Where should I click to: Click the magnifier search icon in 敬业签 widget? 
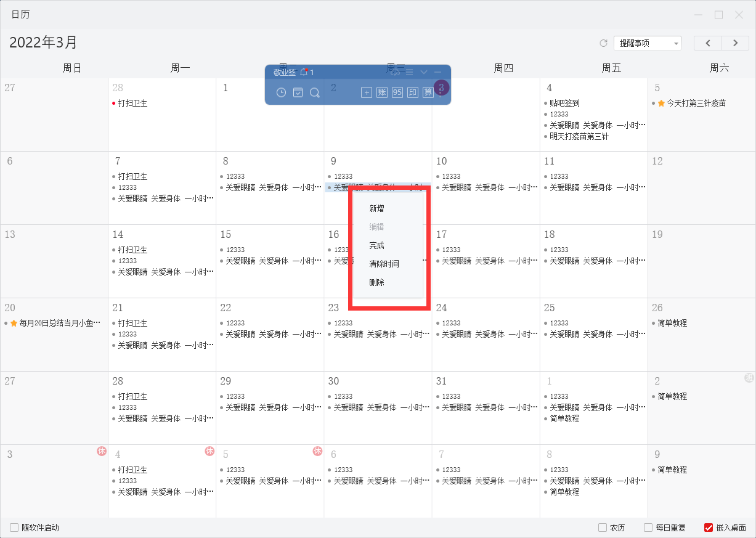pyautogui.click(x=314, y=92)
